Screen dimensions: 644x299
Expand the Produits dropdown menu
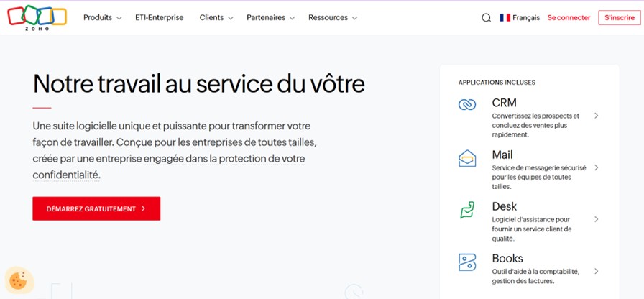click(102, 18)
